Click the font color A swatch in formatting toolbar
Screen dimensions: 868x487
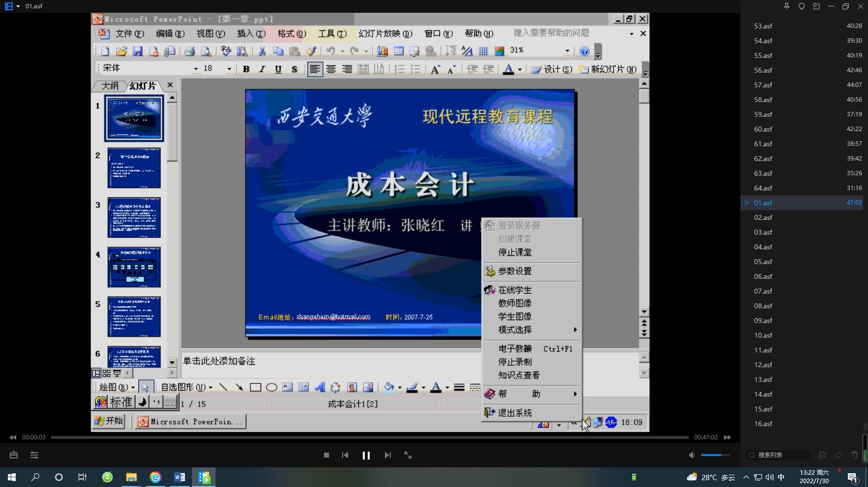[509, 69]
